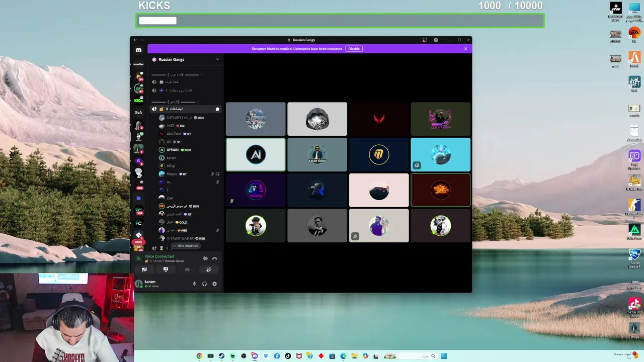The width and height of the screenshot is (644, 362).
Task: Select karam in voice participants list
Action: tap(189, 158)
